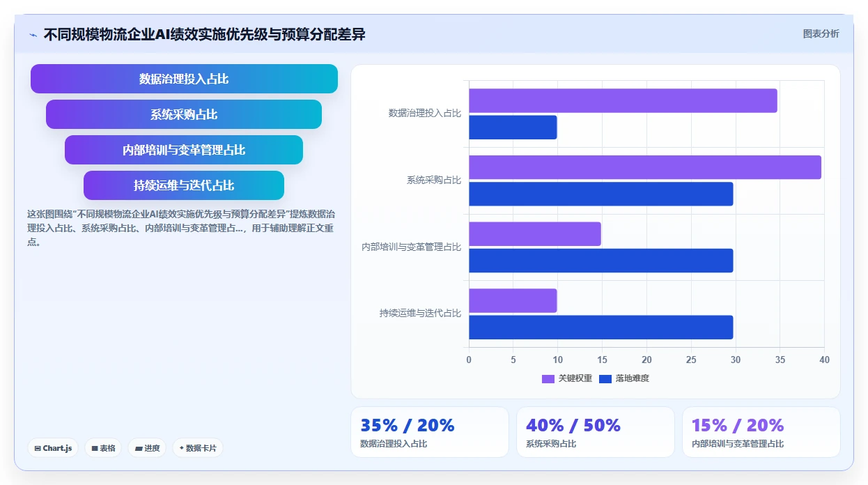
Task: Toggle the 关键权重 legend swatch
Action: click(548, 378)
